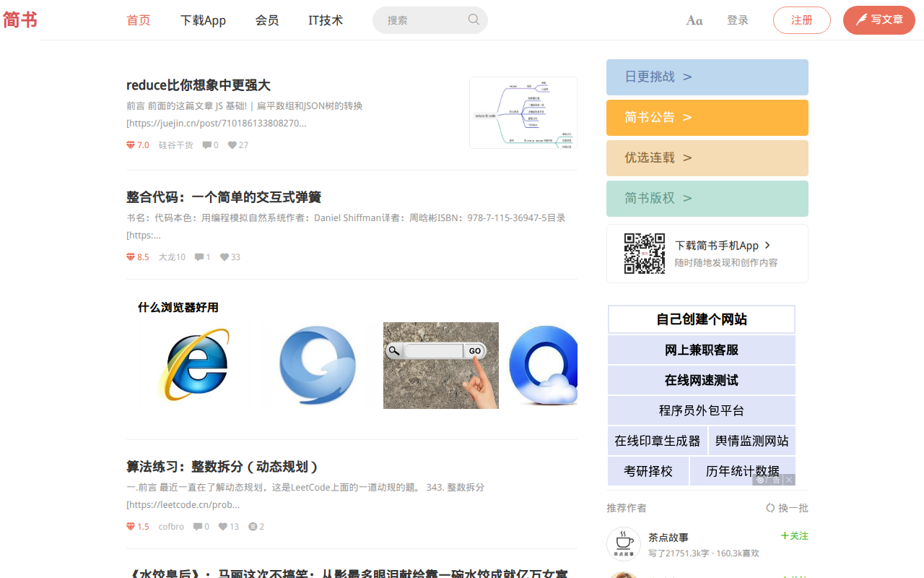Click the 注册 button
924x578 pixels.
802,20
